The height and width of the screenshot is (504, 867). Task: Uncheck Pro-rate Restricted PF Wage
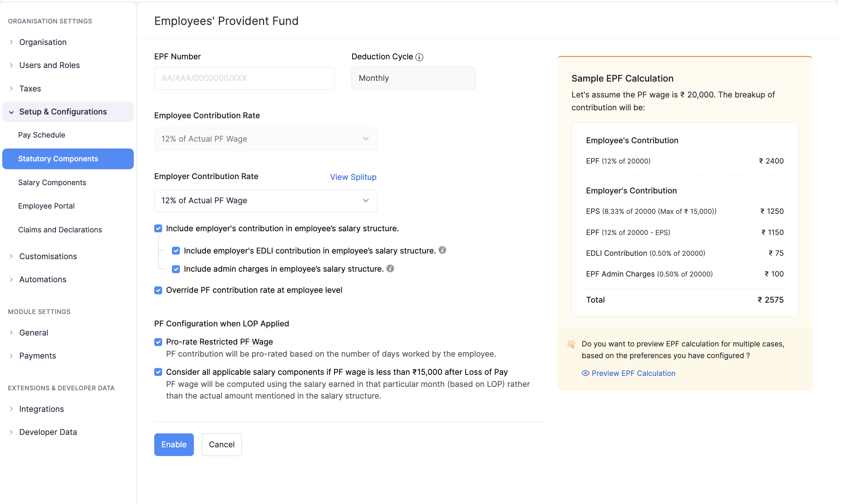coord(158,342)
